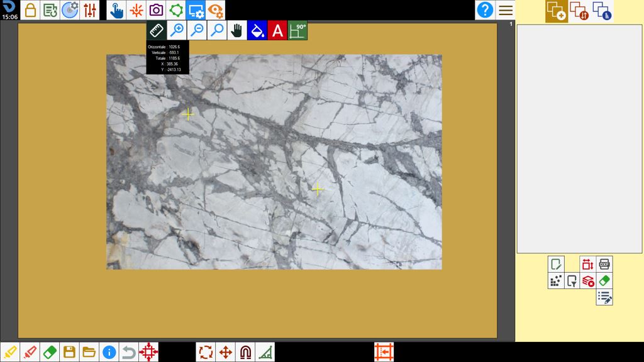The height and width of the screenshot is (362, 644).
Task: Select the pan hand tool
Action: click(237, 30)
